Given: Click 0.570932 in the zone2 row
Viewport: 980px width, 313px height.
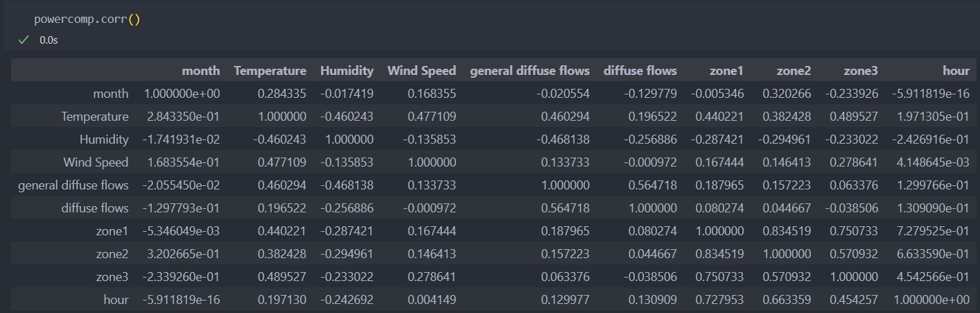Looking at the screenshot, I should click(855, 254).
